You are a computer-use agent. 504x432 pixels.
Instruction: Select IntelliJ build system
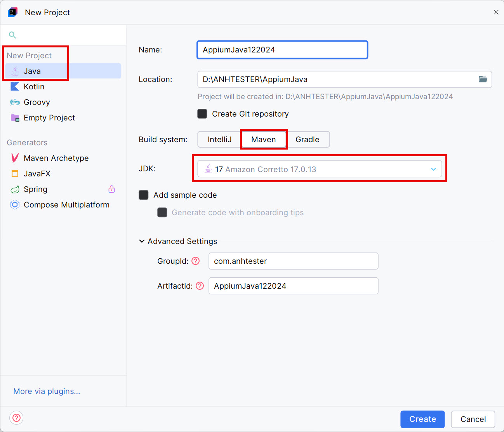[220, 139]
